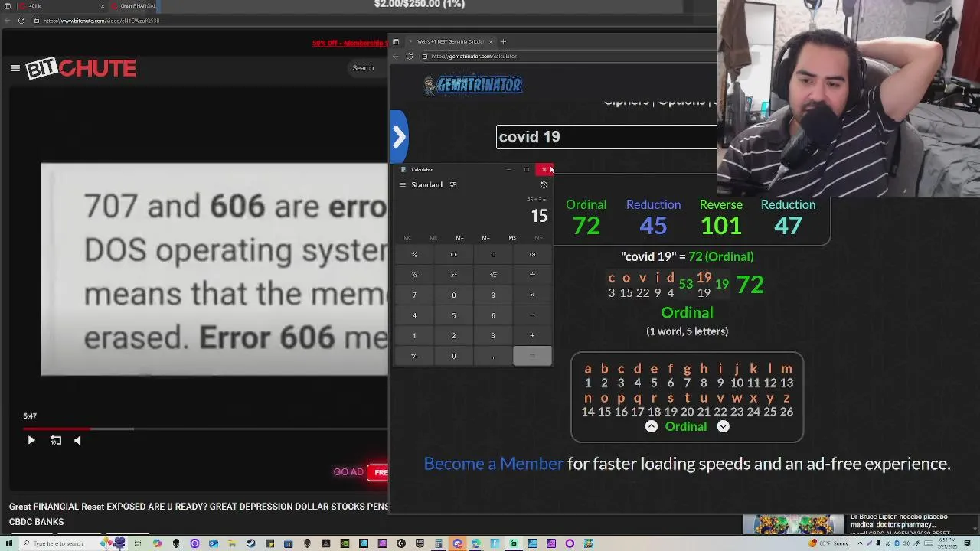
Task: Open the Windows Start menu
Action: coord(8,543)
